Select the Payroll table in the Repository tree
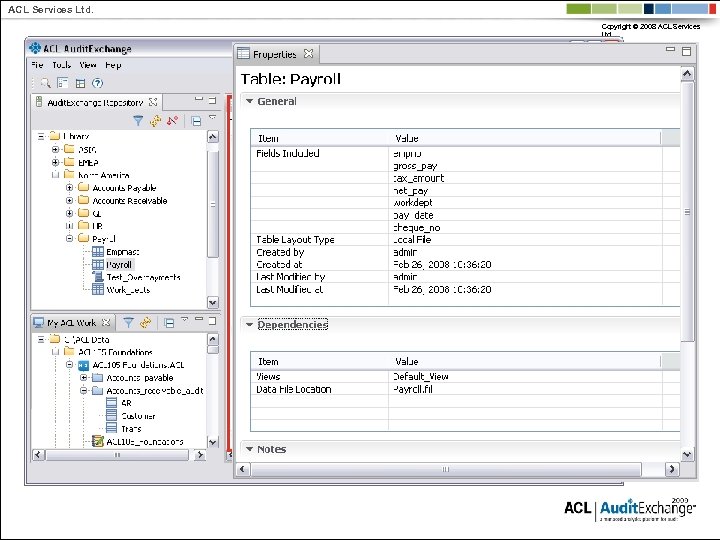The width and height of the screenshot is (720, 540). tap(119, 264)
